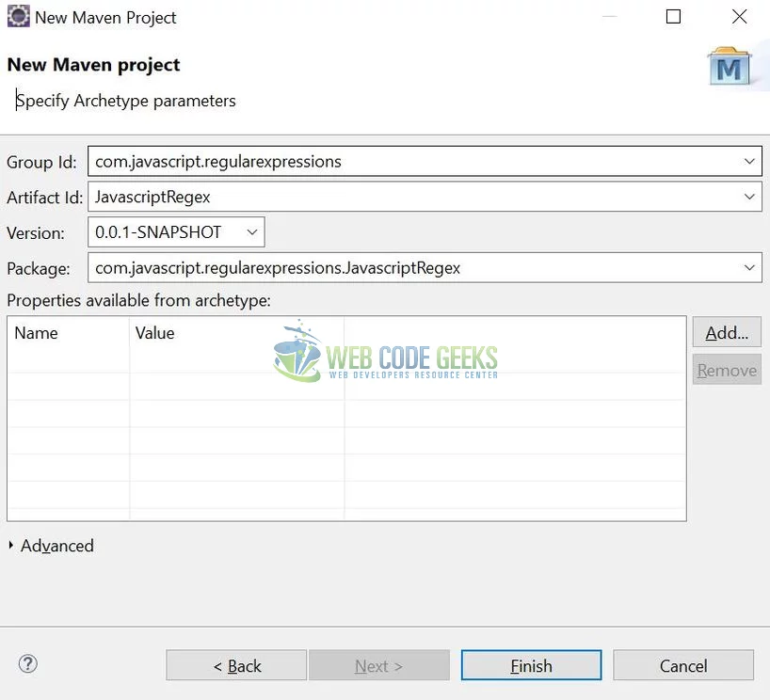Click into the Package text field

click(x=414, y=268)
